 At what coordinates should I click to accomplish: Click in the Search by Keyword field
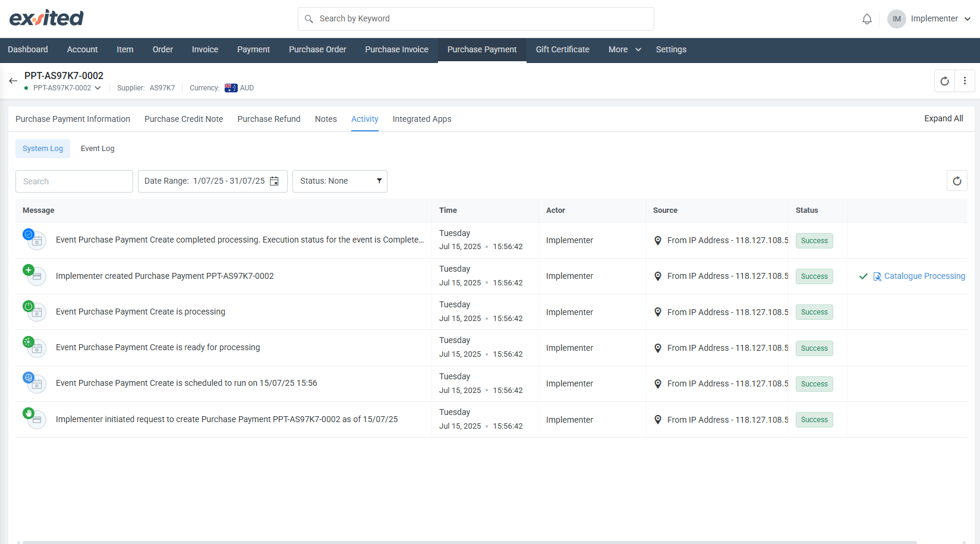click(475, 19)
